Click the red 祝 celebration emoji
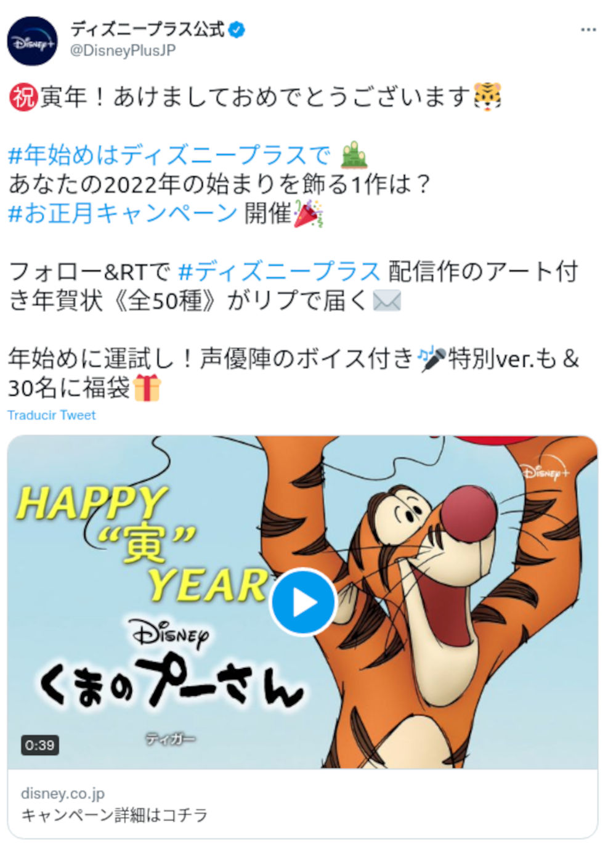This screenshot has height=851, width=616. click(23, 97)
